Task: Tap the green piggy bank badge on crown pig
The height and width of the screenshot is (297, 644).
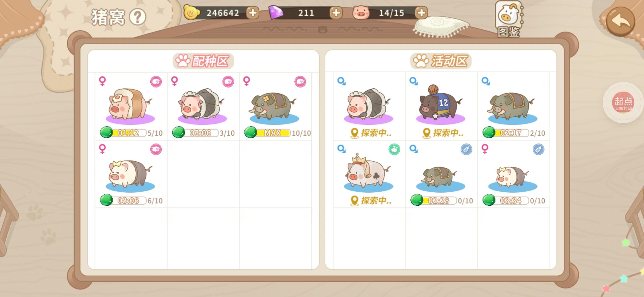Action: point(394,149)
